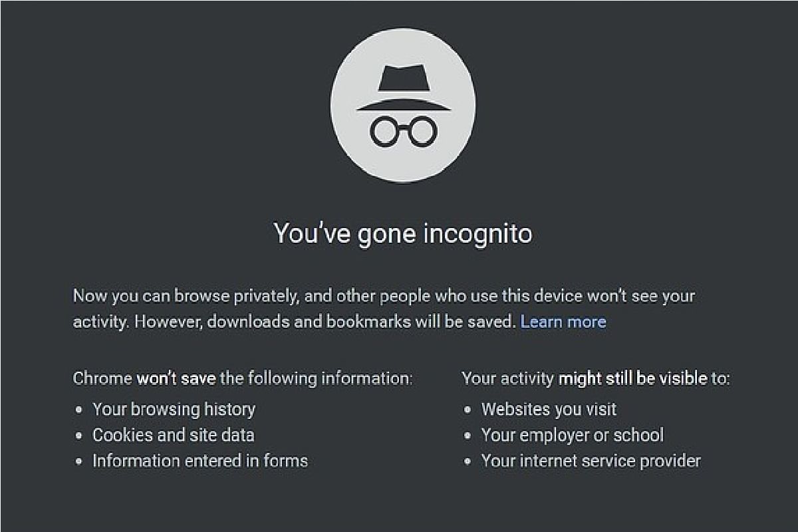Screen dimensions: 798x532
Task: Click the Chrome won't save section heading
Action: [242, 378]
